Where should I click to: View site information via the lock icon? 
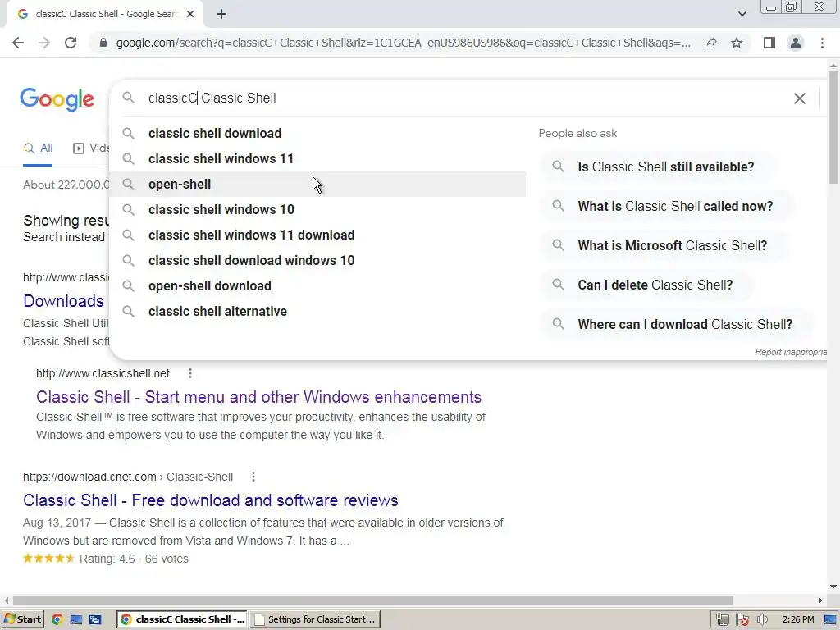[x=103, y=43]
